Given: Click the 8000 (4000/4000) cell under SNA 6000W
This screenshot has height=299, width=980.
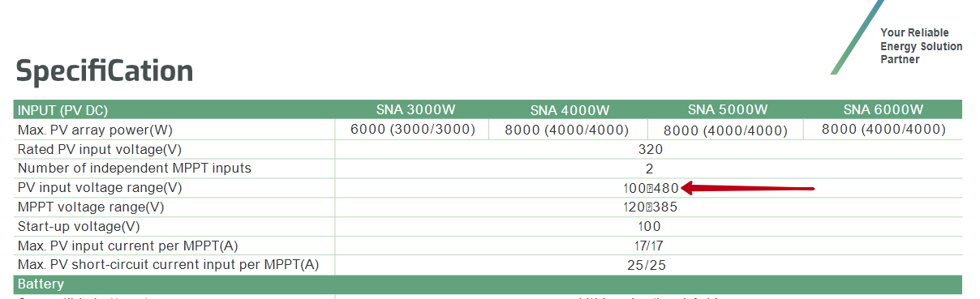Looking at the screenshot, I should pos(883,129).
